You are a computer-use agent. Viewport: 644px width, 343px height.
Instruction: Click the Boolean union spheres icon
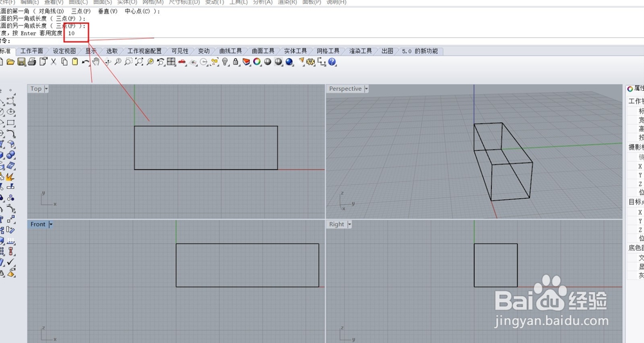click(11, 155)
